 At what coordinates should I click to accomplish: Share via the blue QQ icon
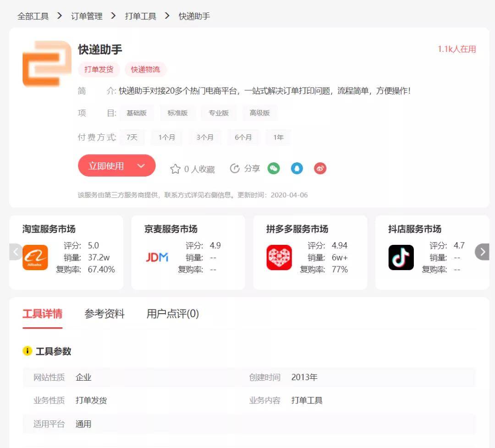[x=297, y=168]
